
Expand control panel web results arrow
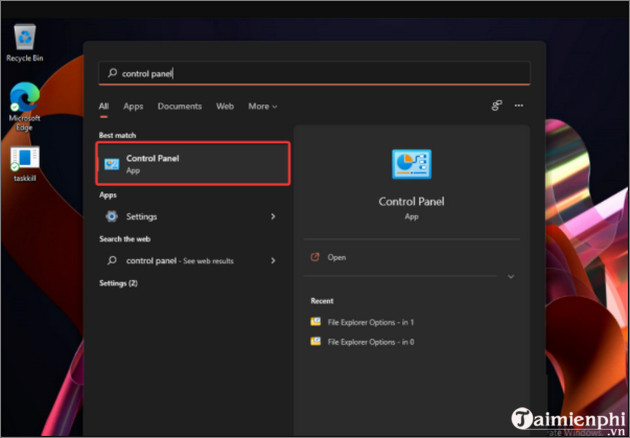click(x=273, y=261)
